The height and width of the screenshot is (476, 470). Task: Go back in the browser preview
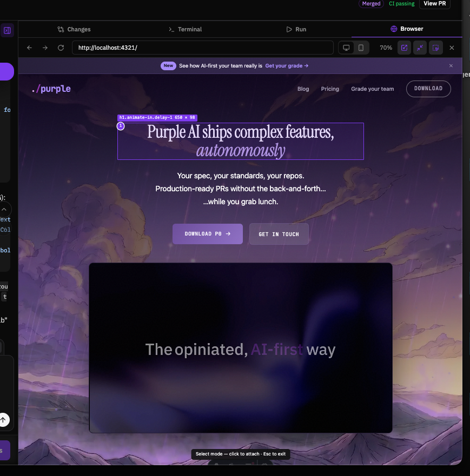(29, 48)
